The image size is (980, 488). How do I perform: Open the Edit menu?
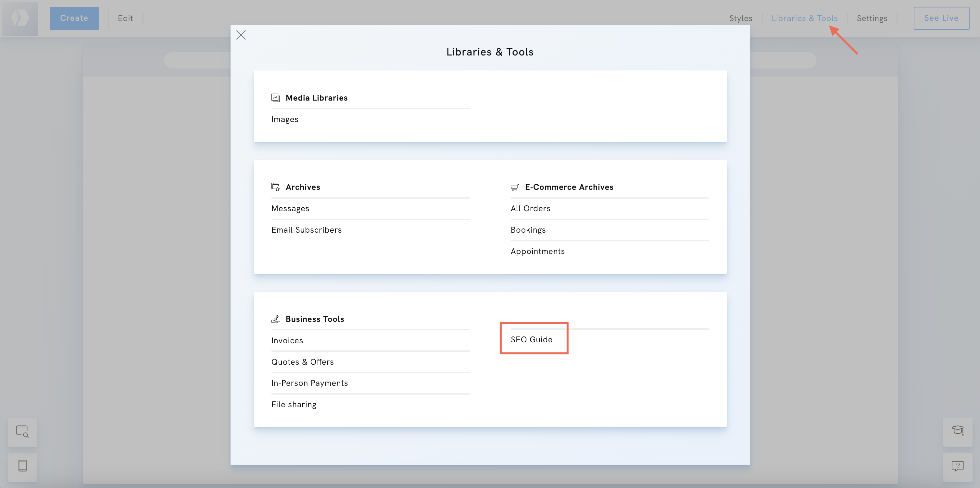[x=125, y=18]
